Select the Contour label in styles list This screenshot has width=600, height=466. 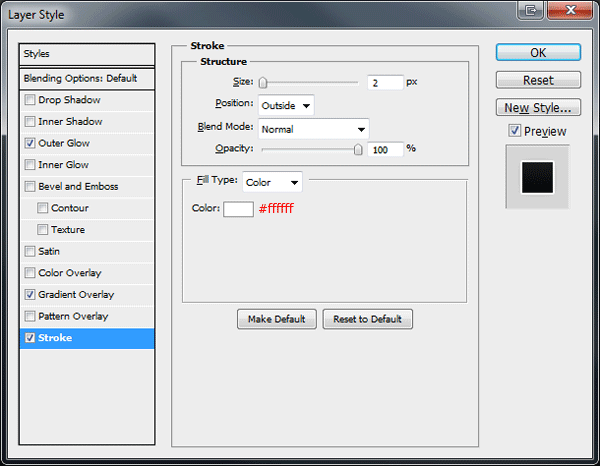70,208
